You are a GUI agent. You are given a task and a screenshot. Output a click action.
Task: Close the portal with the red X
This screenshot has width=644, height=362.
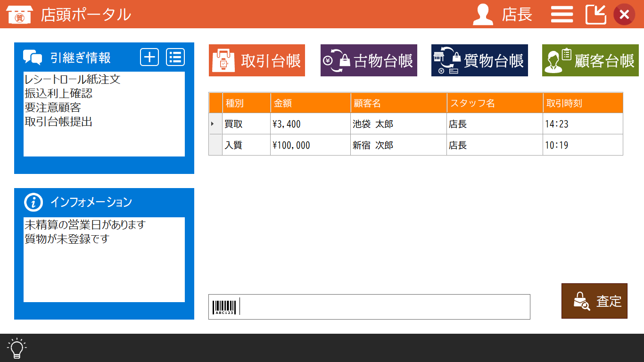pos(624,15)
